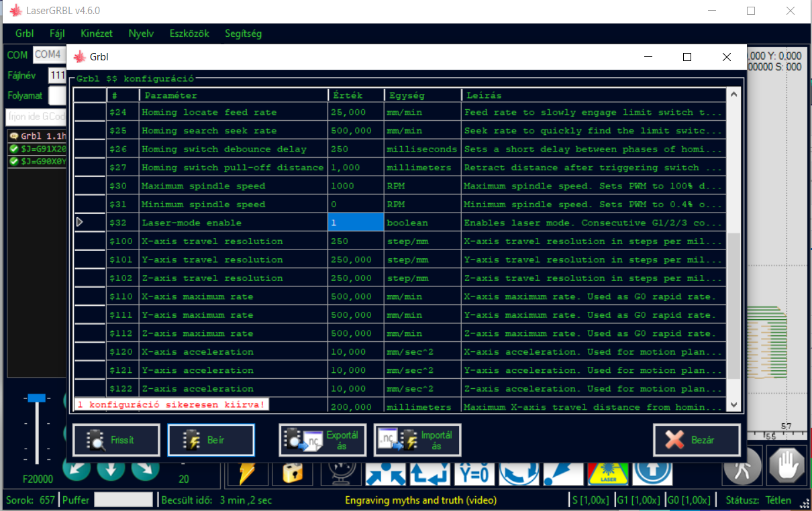Click the configuration table vertical scrollbar thumb
812x511 pixels.
pyautogui.click(x=733, y=306)
